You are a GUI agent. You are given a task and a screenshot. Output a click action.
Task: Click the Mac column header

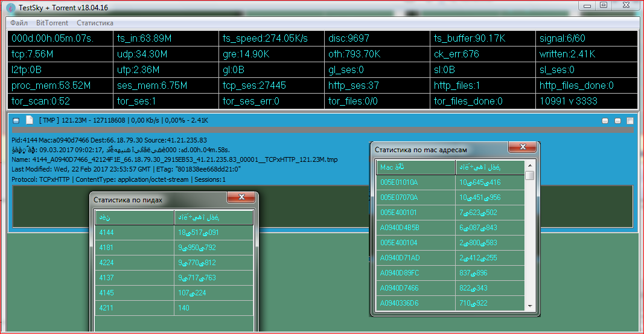[415, 167]
